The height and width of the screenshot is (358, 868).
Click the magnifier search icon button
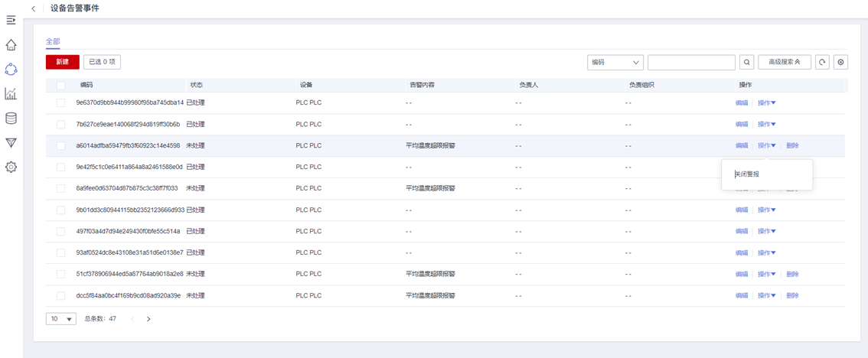pyautogui.click(x=747, y=63)
